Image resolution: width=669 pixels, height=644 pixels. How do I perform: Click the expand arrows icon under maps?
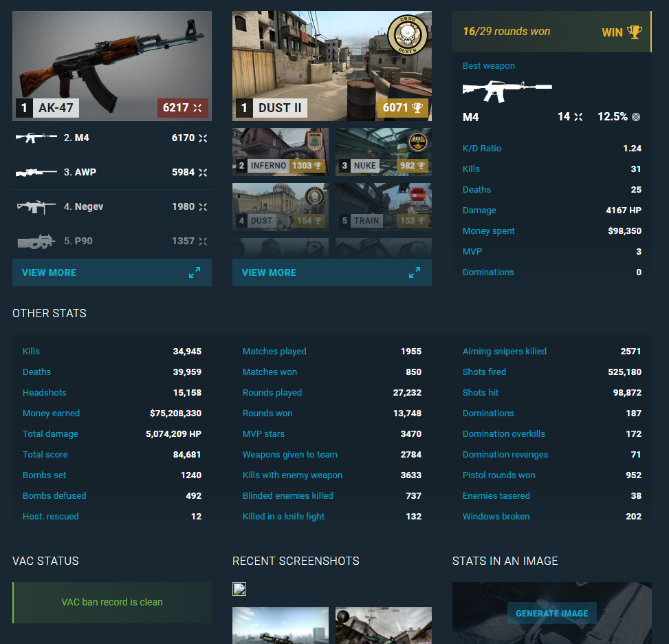(x=415, y=272)
